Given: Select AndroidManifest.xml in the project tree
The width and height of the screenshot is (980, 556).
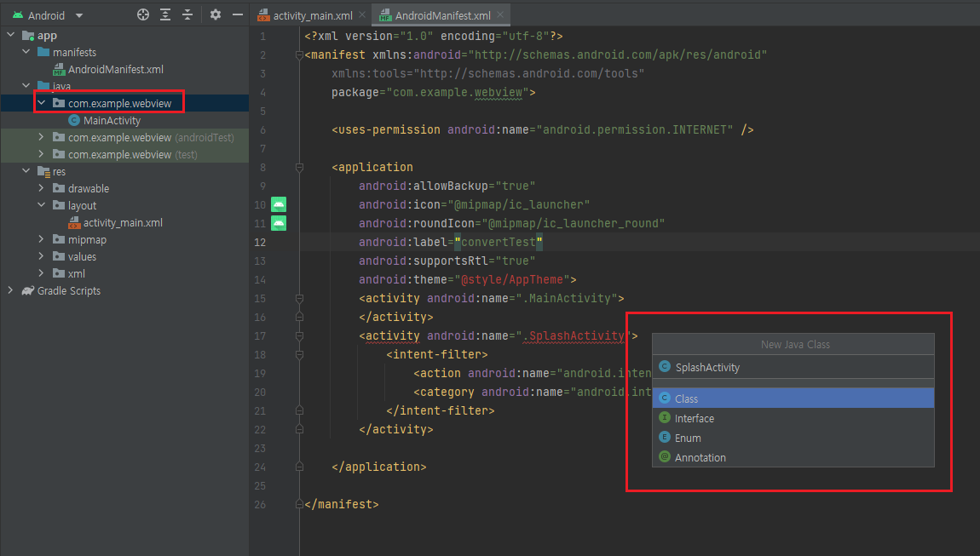Looking at the screenshot, I should point(116,69).
